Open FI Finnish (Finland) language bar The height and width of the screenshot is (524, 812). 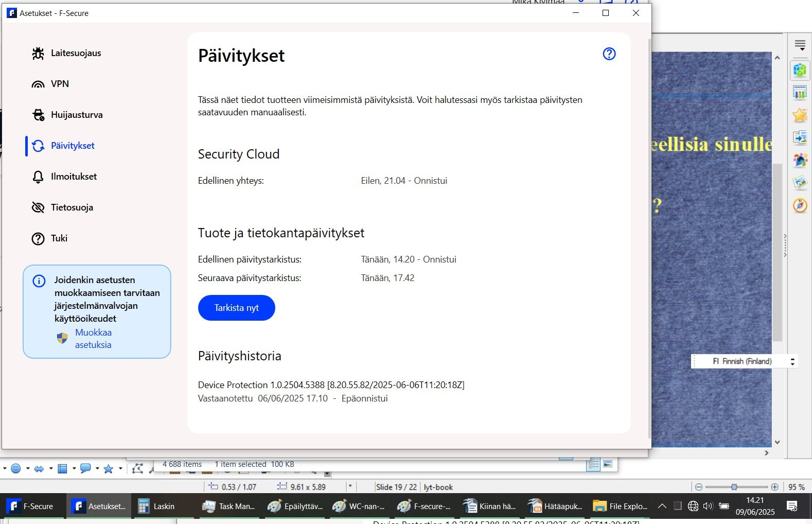[x=742, y=361]
